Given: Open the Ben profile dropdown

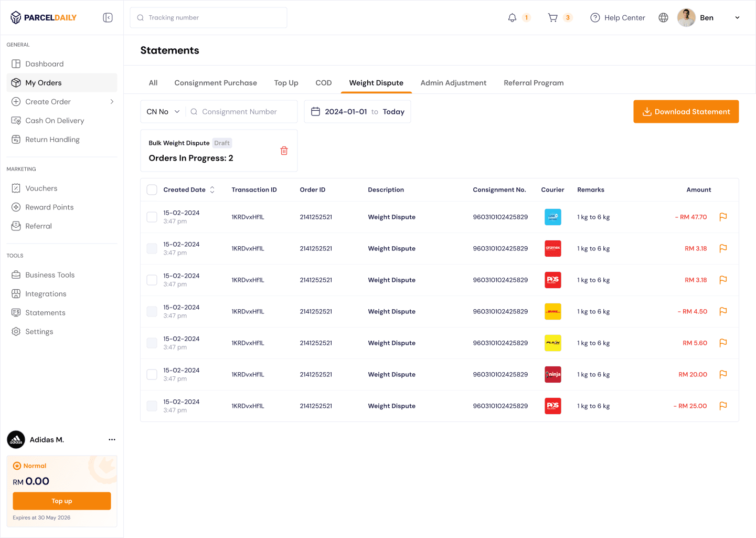Looking at the screenshot, I should coord(737,18).
